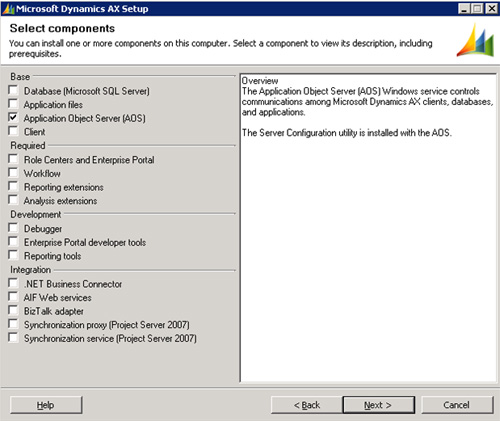Click the Microsoft Dynamics logo graphic
This screenshot has height=421, width=500.
pyautogui.click(x=476, y=40)
